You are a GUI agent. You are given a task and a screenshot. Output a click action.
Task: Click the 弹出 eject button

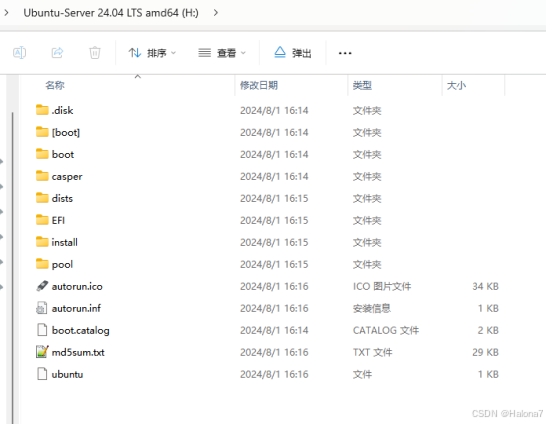[x=292, y=53]
